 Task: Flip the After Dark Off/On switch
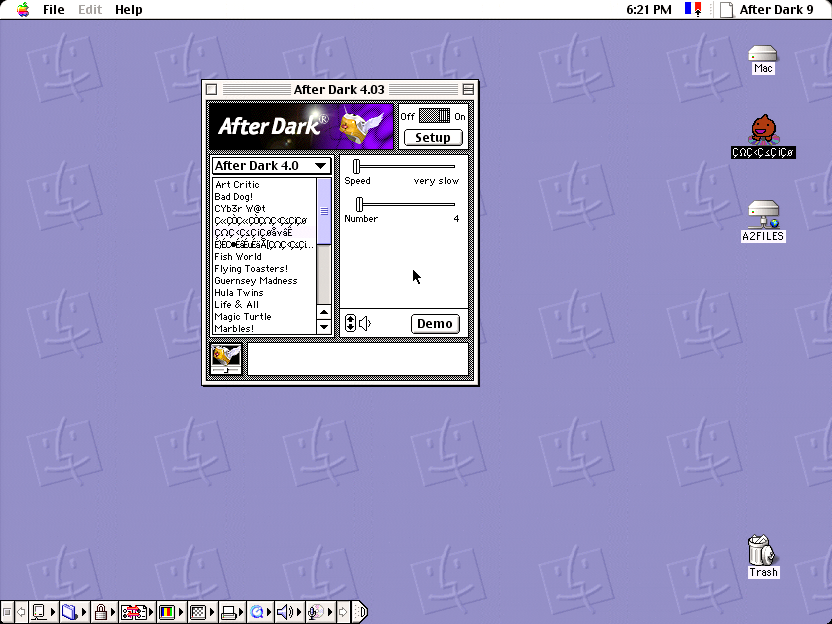point(434,116)
